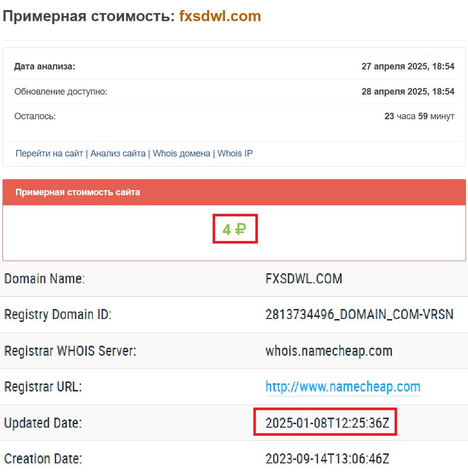Screen dimensions: 468x476
Task: Select the Updated Date value 2025-01-08T12:25:36Z
Action: pyautogui.click(x=327, y=423)
